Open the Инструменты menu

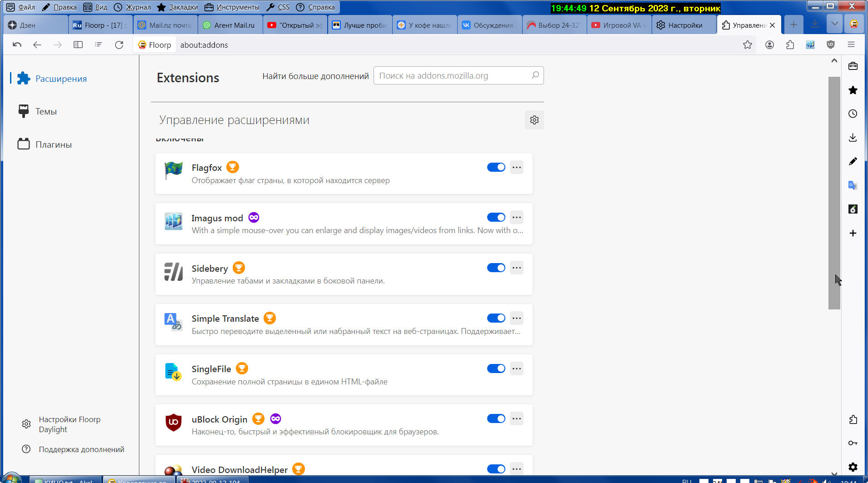click(232, 7)
